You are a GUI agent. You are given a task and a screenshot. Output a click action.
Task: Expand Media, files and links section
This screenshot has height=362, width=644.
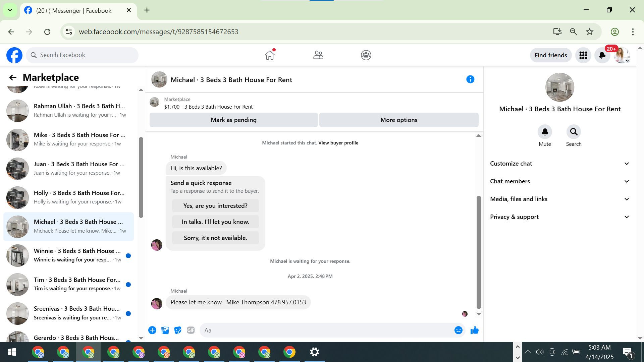click(559, 199)
